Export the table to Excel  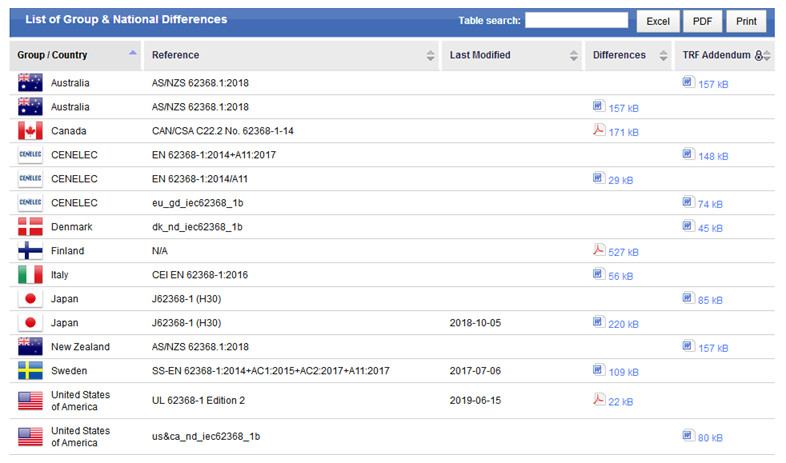(658, 21)
